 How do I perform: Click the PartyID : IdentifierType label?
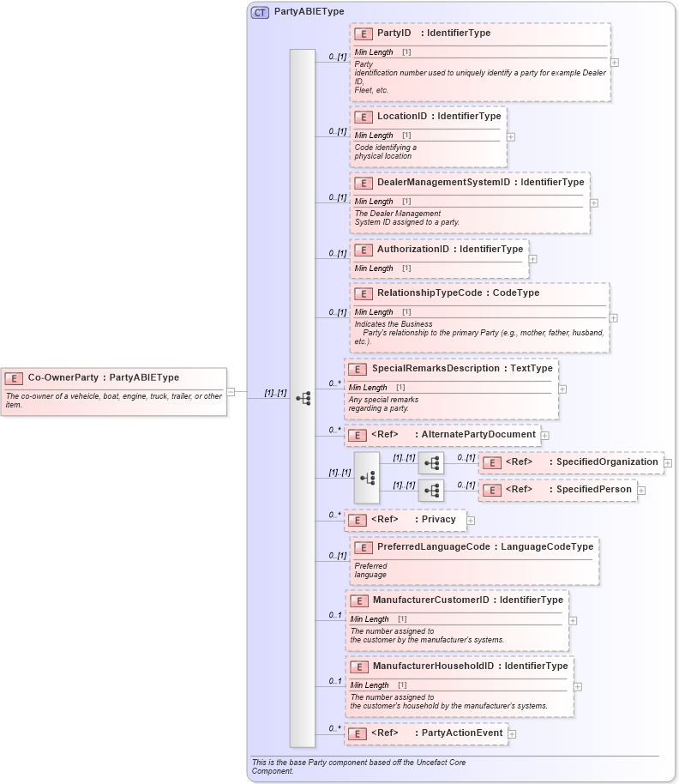(434, 33)
